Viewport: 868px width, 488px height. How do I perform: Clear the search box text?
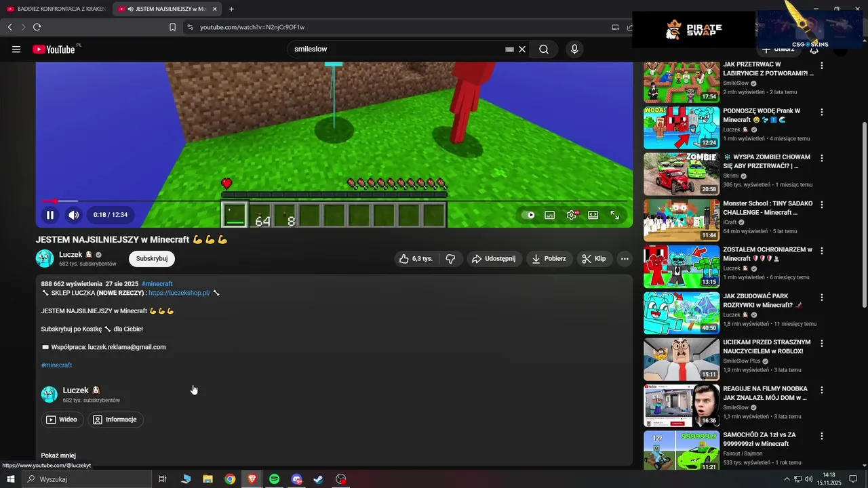coord(522,49)
